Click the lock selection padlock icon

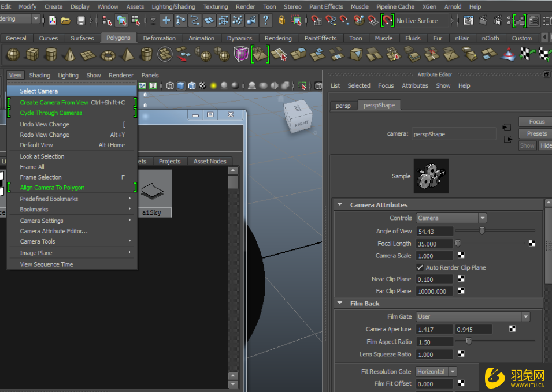pyautogui.click(x=281, y=20)
